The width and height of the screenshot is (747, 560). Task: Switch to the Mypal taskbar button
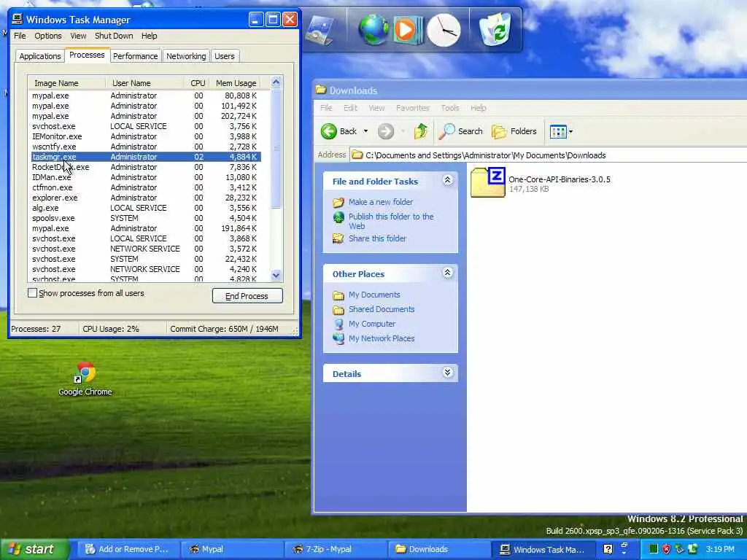point(231,549)
